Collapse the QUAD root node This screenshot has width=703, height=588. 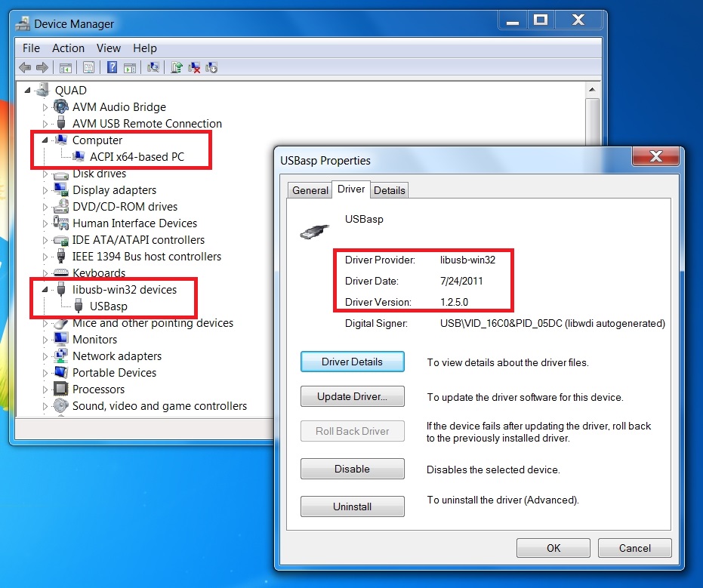(28, 91)
